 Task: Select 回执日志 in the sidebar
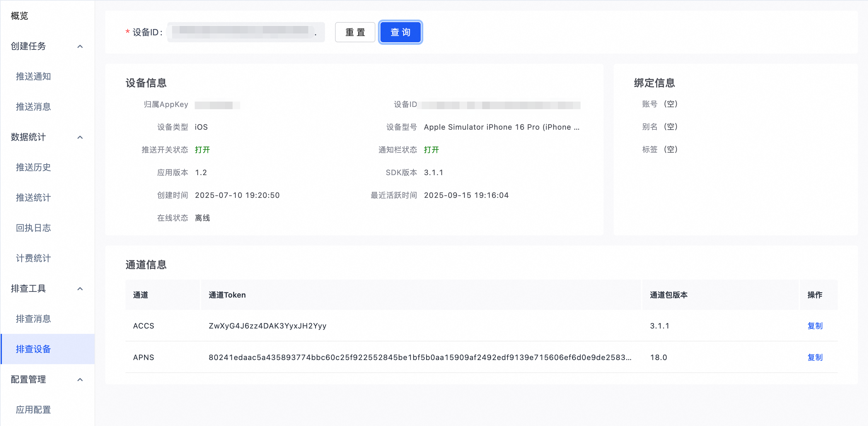[33, 228]
